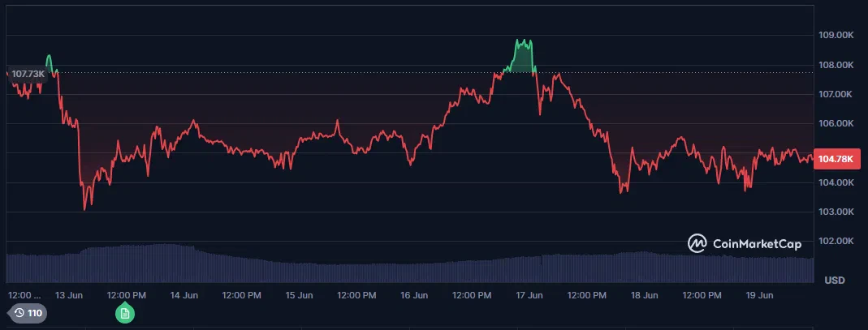Image resolution: width=868 pixels, height=330 pixels.
Task: Click the green peak near 17 Jun
Action: [521, 54]
